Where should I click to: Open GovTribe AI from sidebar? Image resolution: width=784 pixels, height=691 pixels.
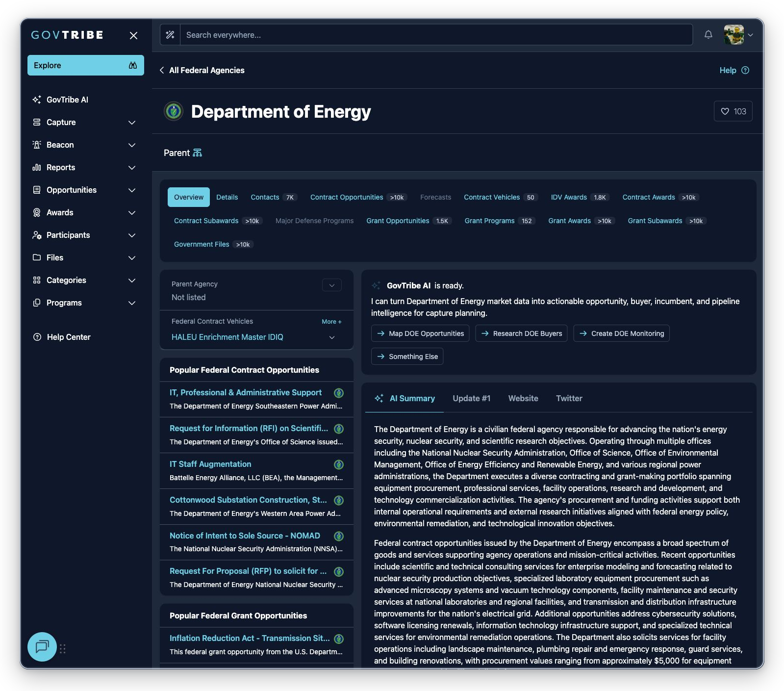[x=67, y=100]
